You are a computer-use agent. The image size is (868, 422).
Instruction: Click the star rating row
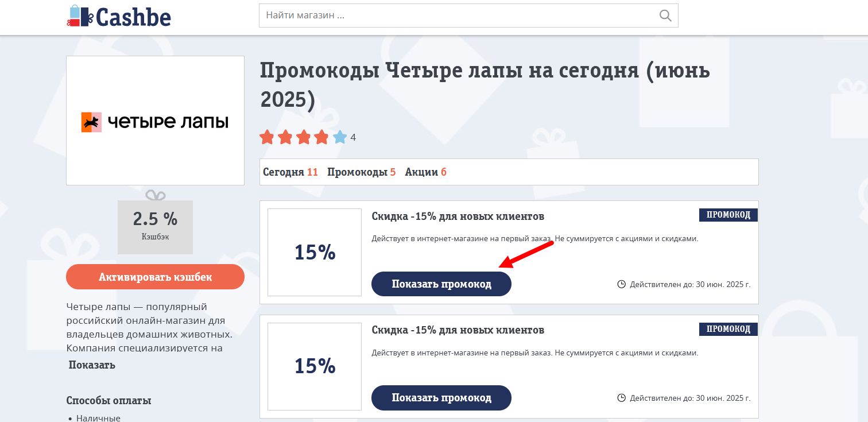click(303, 137)
